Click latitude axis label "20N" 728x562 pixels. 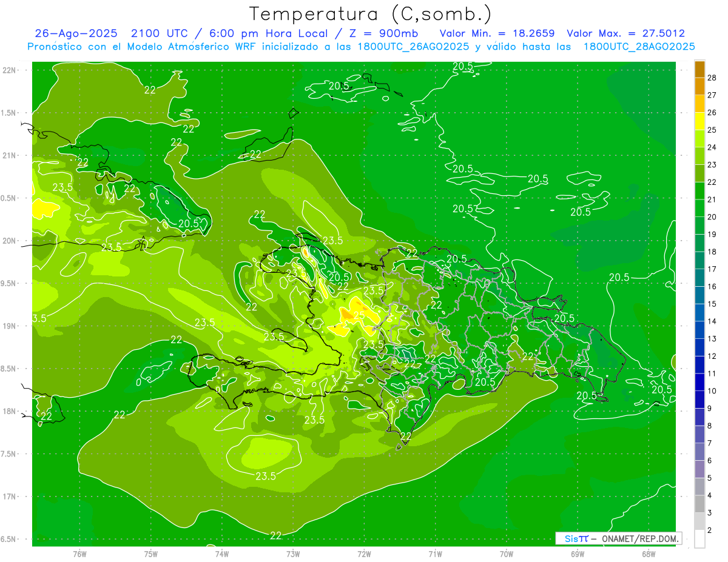[x=10, y=241]
